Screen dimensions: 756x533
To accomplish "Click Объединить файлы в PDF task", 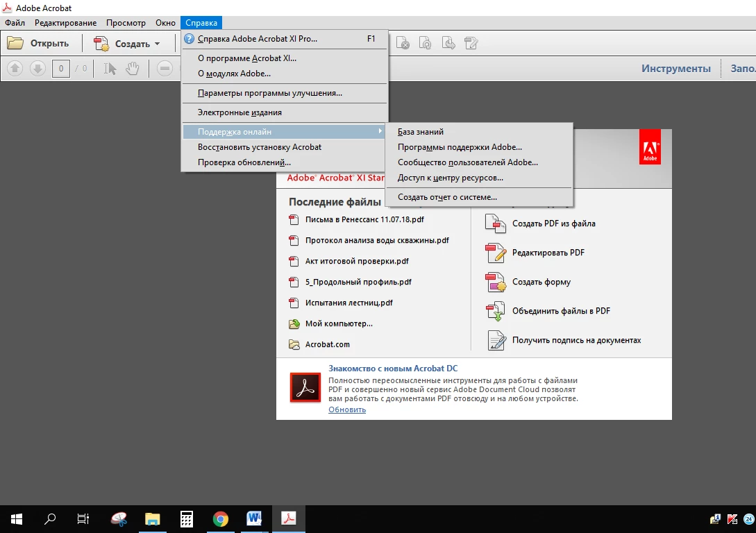I will (x=561, y=311).
